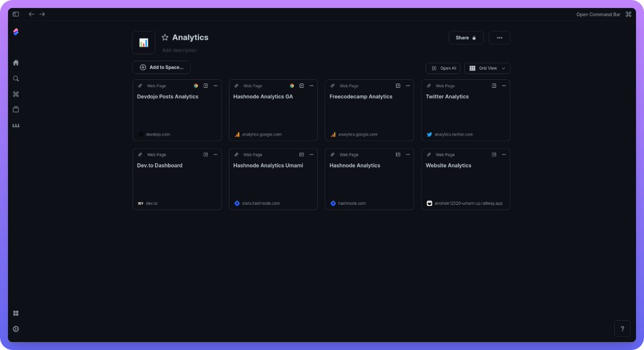Open Hashnode Analytics GA external link icon
The height and width of the screenshot is (350, 644).
(x=302, y=86)
